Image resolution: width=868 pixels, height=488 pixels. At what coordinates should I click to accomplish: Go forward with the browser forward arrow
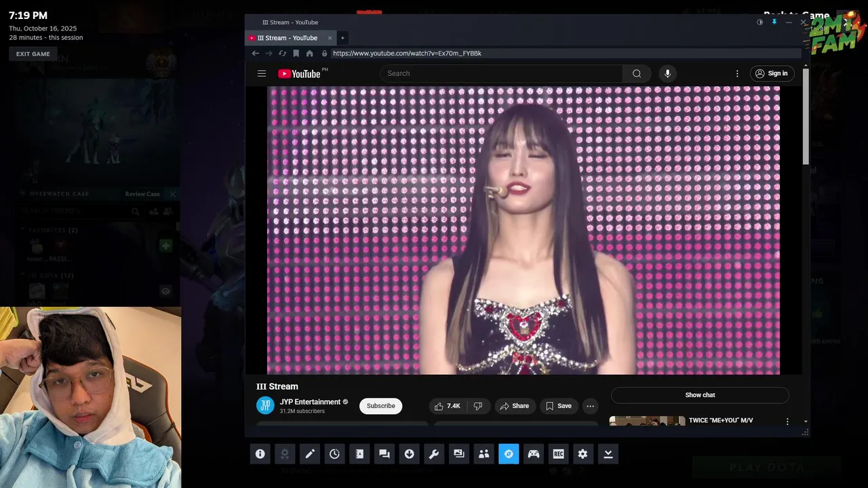(269, 53)
